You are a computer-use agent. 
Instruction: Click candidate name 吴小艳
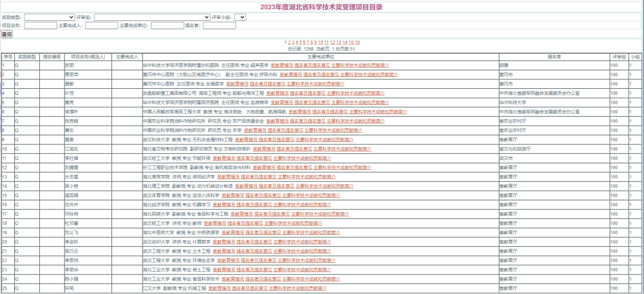(72, 186)
